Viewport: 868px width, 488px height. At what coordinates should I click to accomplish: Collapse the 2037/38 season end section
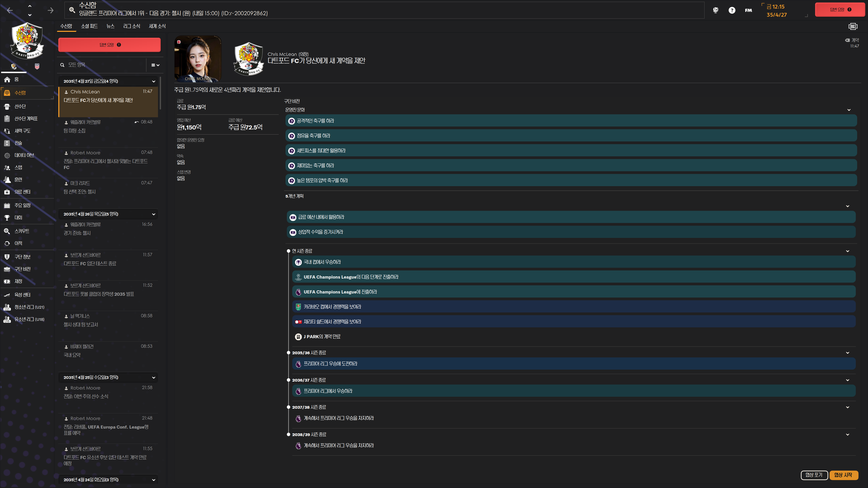[x=847, y=407]
